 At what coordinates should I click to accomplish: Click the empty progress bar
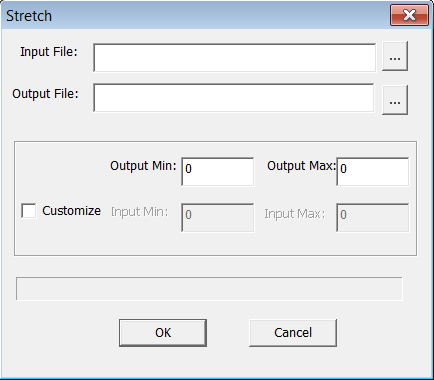(209, 289)
